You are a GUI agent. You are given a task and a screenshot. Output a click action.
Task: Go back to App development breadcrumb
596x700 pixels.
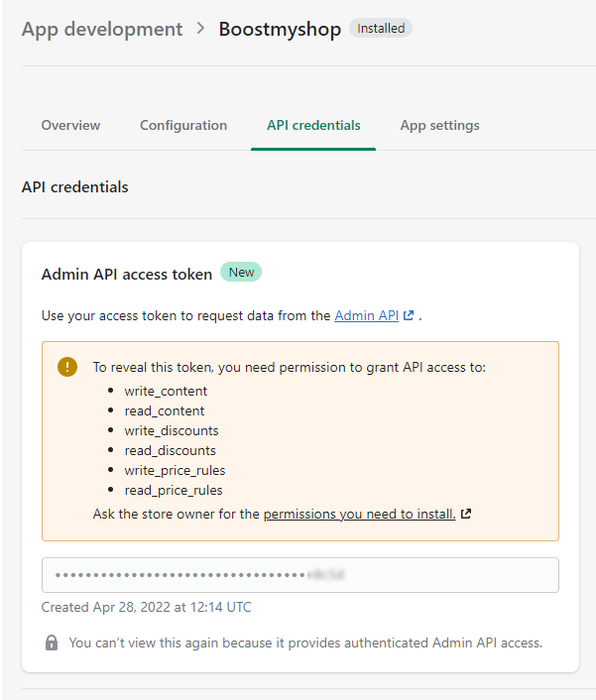(x=102, y=29)
